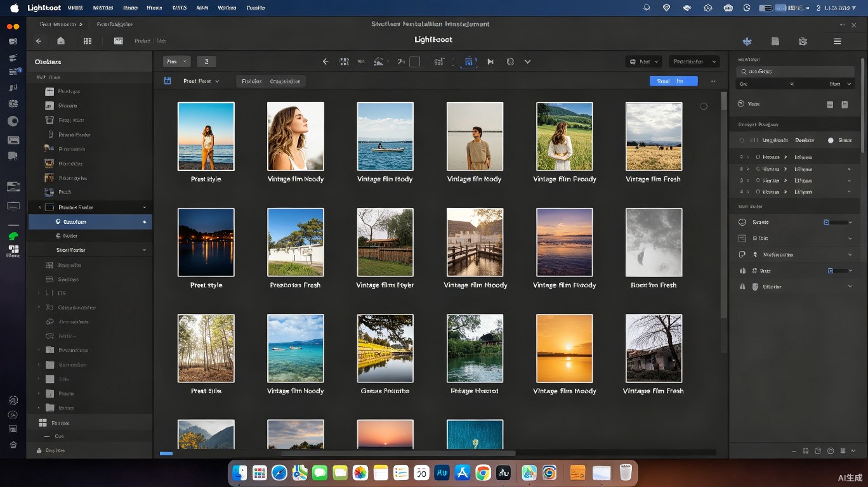Click the back arrow beside the home icon
Viewport: 868px width, 487px height.
pos(39,41)
